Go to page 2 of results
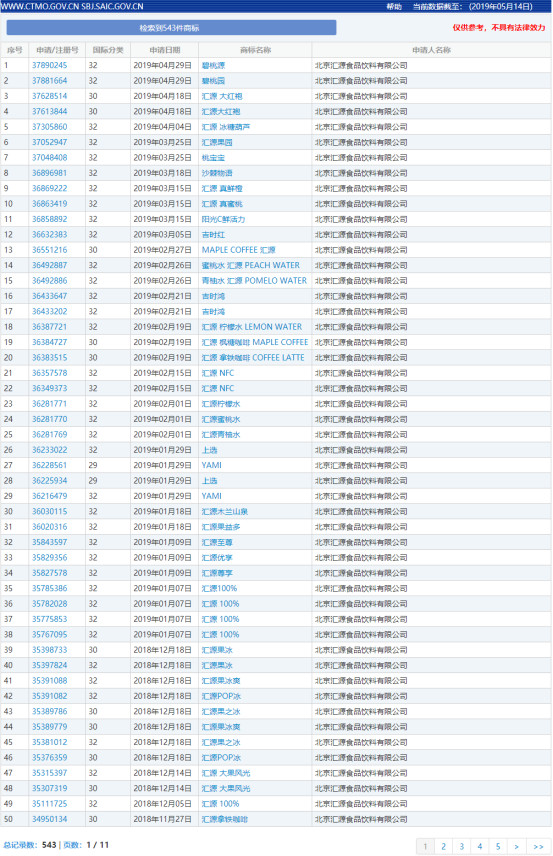 [x=443, y=846]
